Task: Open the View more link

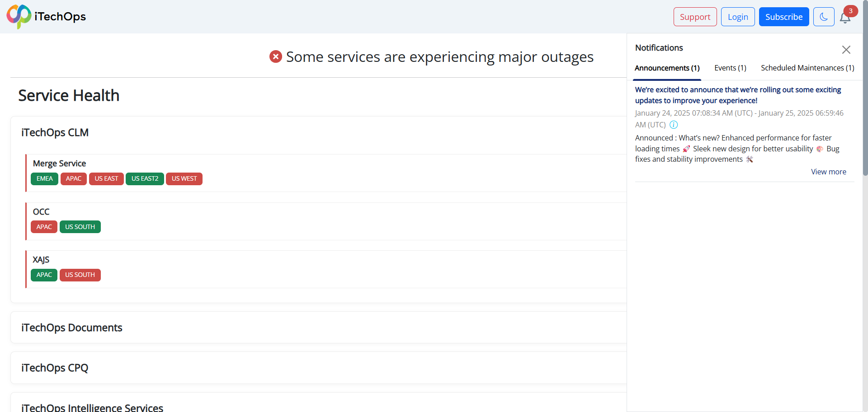Action: pyautogui.click(x=828, y=172)
